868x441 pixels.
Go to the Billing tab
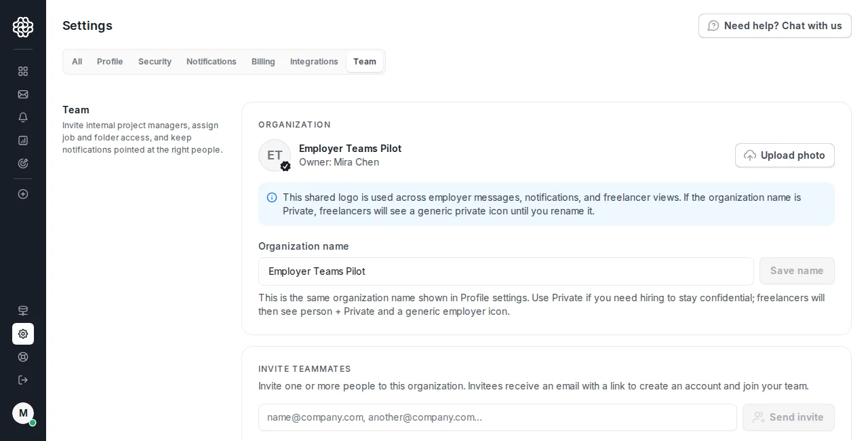click(x=263, y=62)
